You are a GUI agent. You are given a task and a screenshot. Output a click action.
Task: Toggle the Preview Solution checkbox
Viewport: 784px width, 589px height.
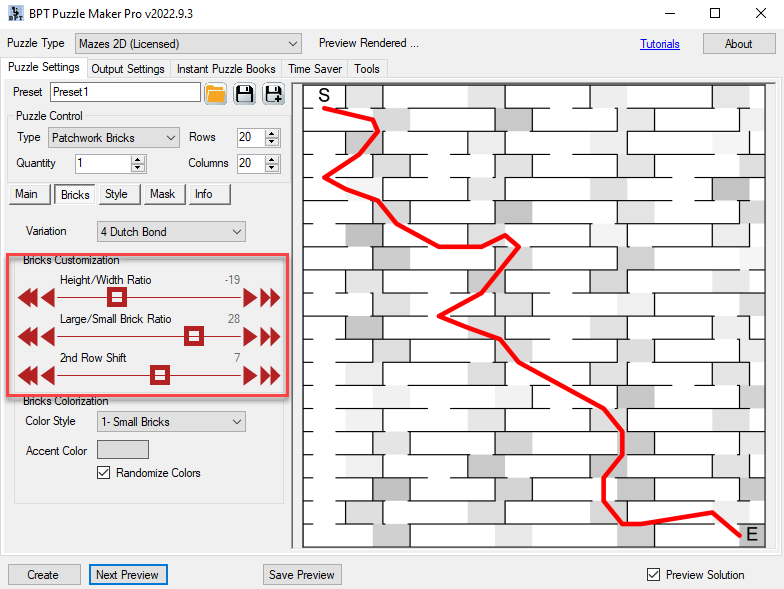[654, 574]
